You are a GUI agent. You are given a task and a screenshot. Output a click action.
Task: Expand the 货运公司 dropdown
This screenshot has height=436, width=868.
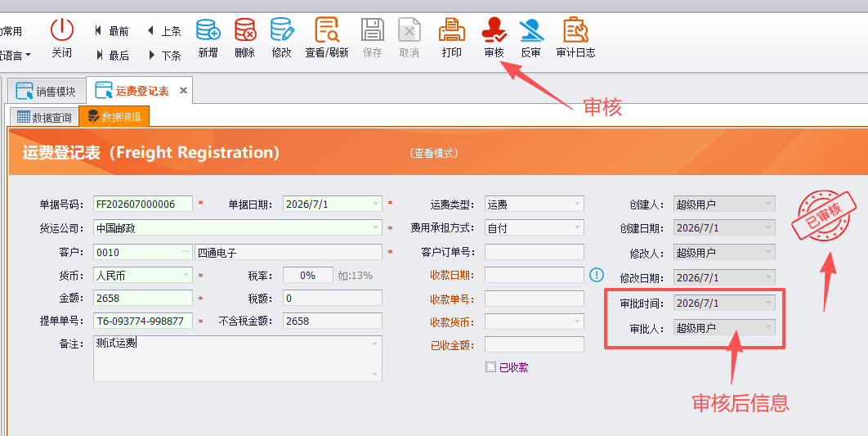click(x=376, y=227)
